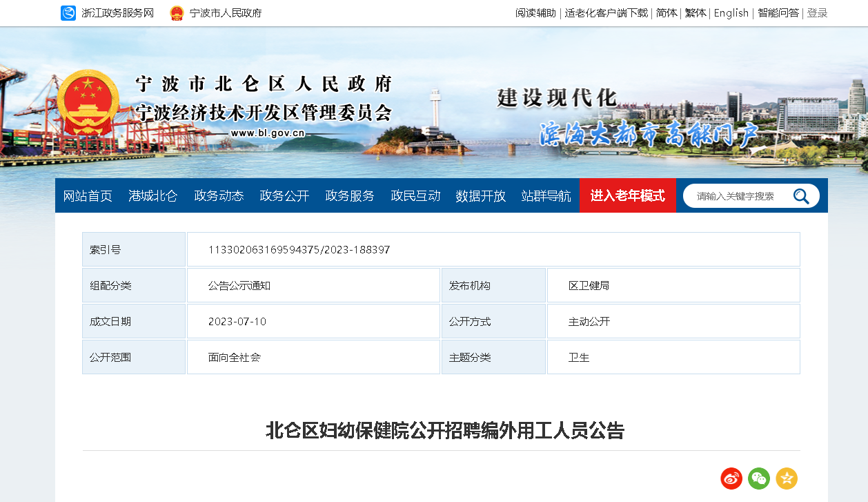Open 阅读辅助 reading assistance

coord(535,13)
